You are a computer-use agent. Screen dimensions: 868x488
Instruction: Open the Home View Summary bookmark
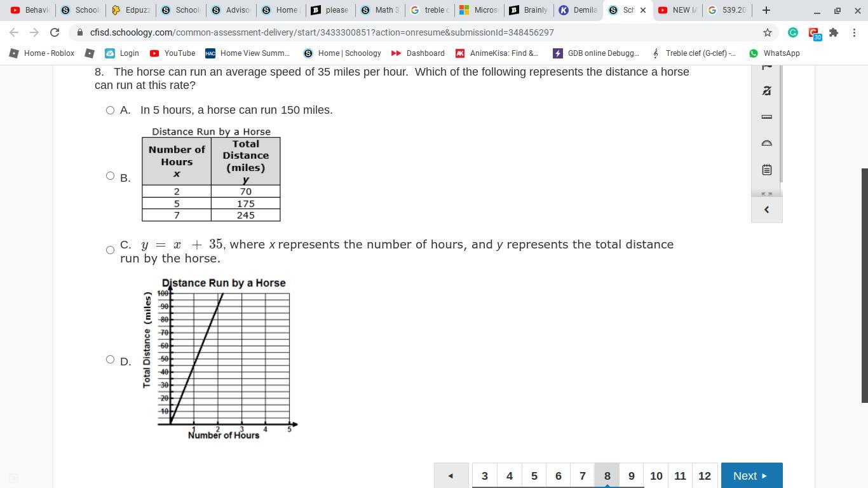247,53
